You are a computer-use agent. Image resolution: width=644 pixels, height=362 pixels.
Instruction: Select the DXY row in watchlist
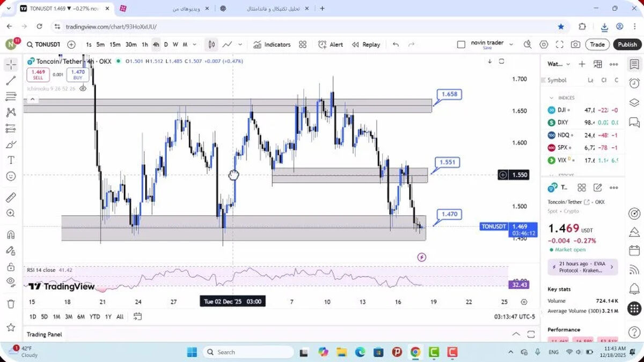tap(583, 122)
